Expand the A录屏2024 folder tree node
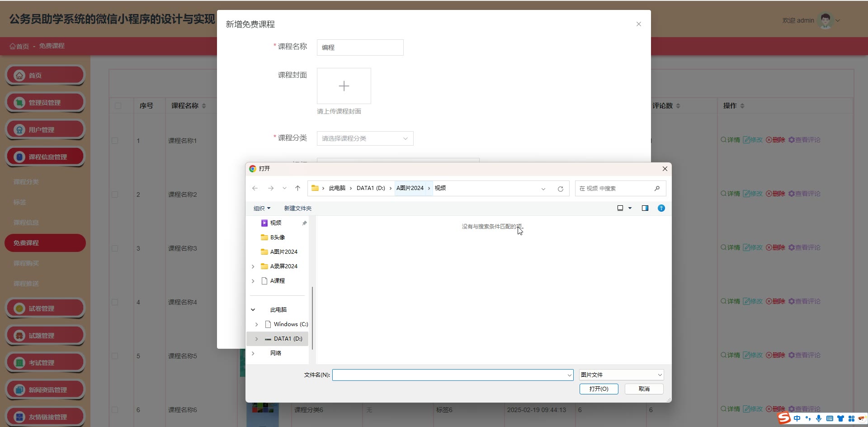Screen dimensions: 868x427 pyautogui.click(x=253, y=266)
